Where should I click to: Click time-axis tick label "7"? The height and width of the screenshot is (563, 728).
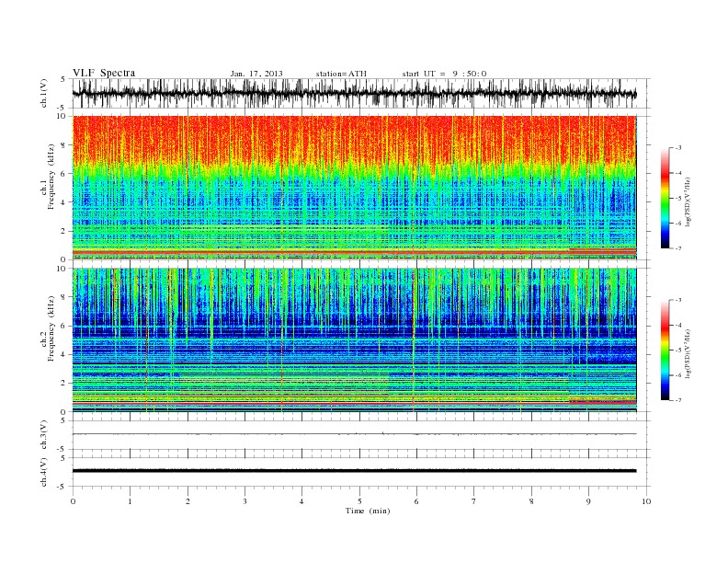pyautogui.click(x=474, y=501)
